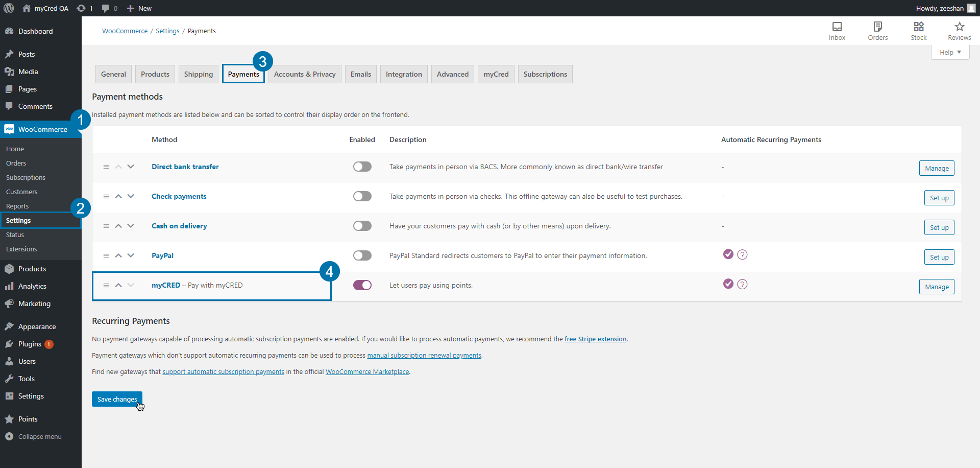Open the myCred settings tab
This screenshot has width=980, height=468.
[496, 74]
